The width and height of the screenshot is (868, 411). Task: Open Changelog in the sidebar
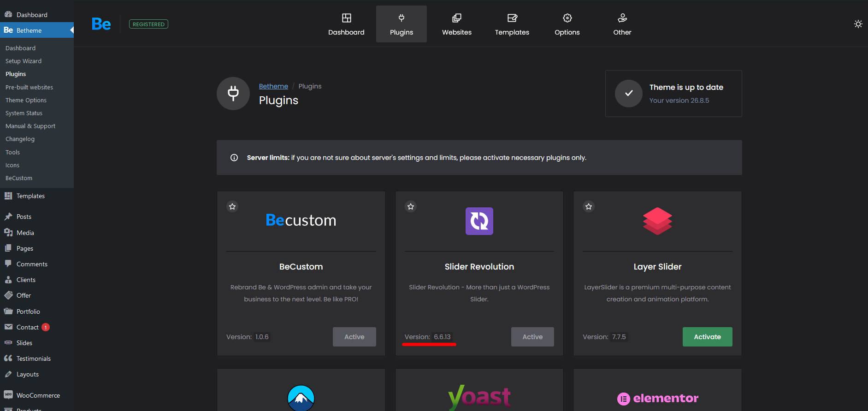[x=20, y=139]
